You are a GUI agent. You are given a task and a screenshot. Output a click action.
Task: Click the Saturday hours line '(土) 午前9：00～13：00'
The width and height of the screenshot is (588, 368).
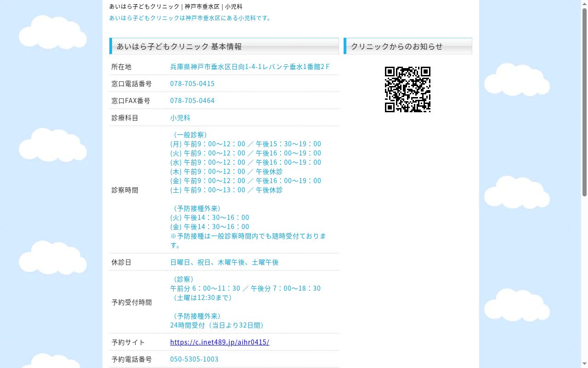coord(208,190)
